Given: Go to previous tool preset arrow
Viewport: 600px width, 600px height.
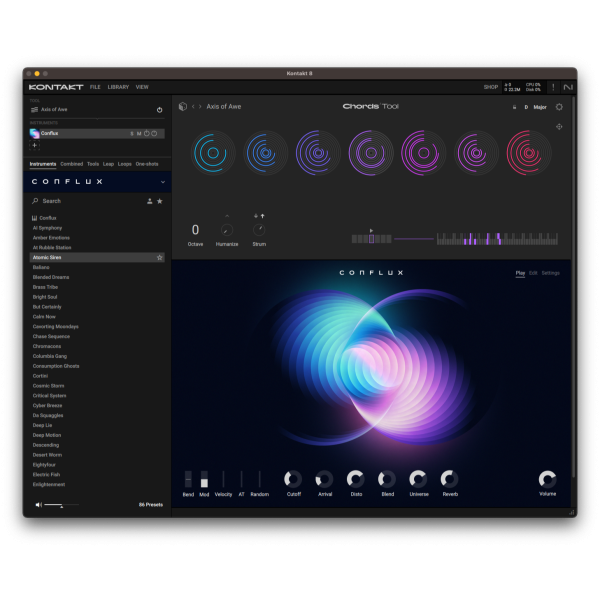Looking at the screenshot, I should pos(193,107).
